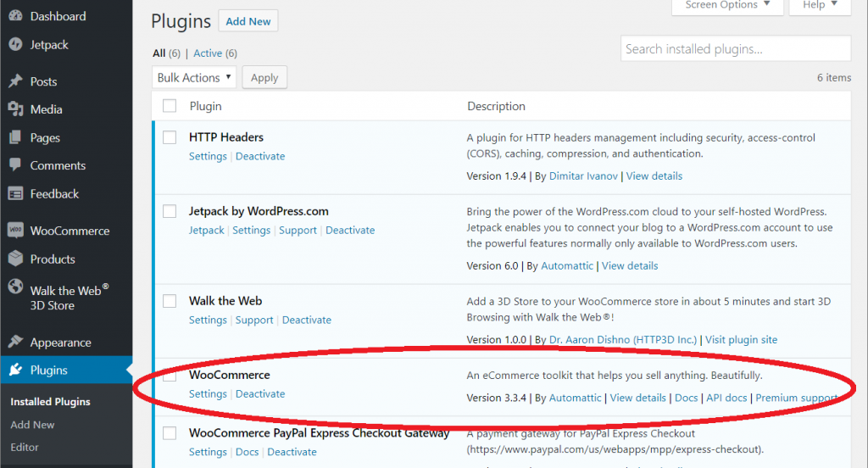This screenshot has height=468, width=868.
Task: Click the Jetpack icon in the sidebar
Action: pyautogui.click(x=15, y=44)
